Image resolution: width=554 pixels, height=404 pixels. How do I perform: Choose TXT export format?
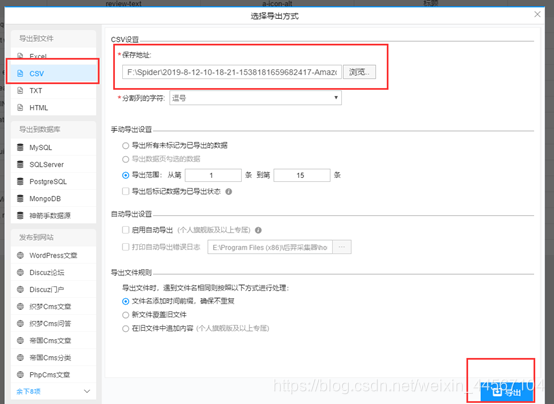53,90
